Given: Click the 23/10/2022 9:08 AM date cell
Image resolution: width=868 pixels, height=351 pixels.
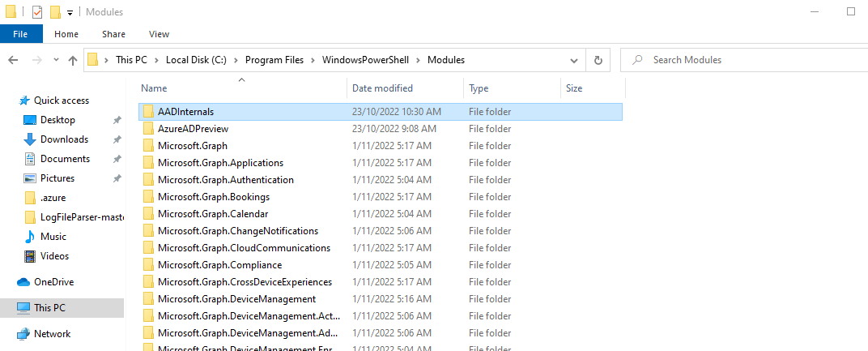Looking at the screenshot, I should click(x=394, y=129).
